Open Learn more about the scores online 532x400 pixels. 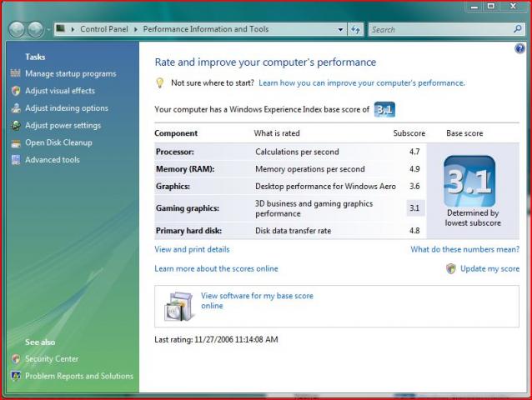[217, 269]
